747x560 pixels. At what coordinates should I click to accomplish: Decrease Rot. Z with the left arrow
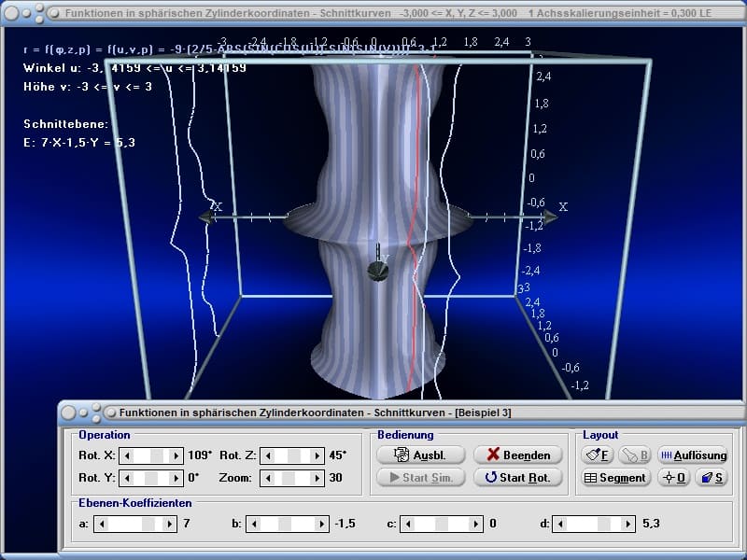click(x=268, y=455)
